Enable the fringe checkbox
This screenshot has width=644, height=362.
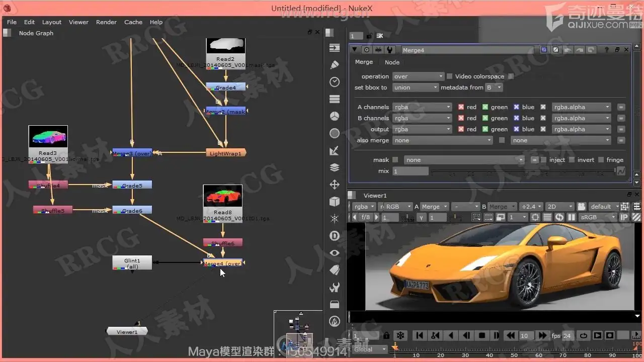tap(601, 160)
